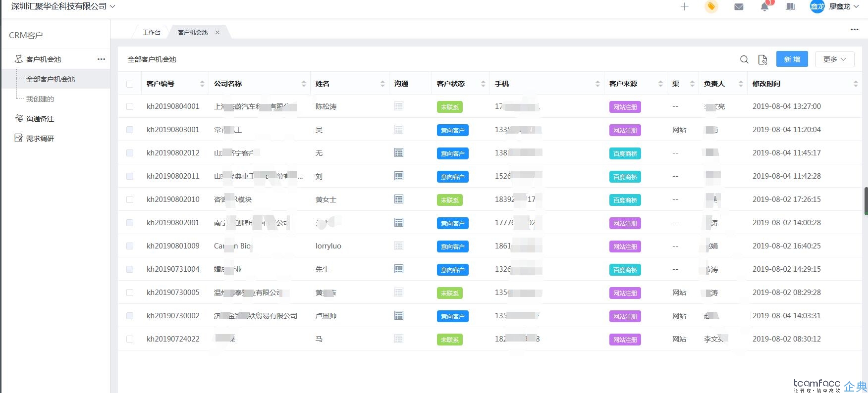Click 意向客户 status tag for kh20190803001
This screenshot has height=393, width=868.
(x=453, y=130)
